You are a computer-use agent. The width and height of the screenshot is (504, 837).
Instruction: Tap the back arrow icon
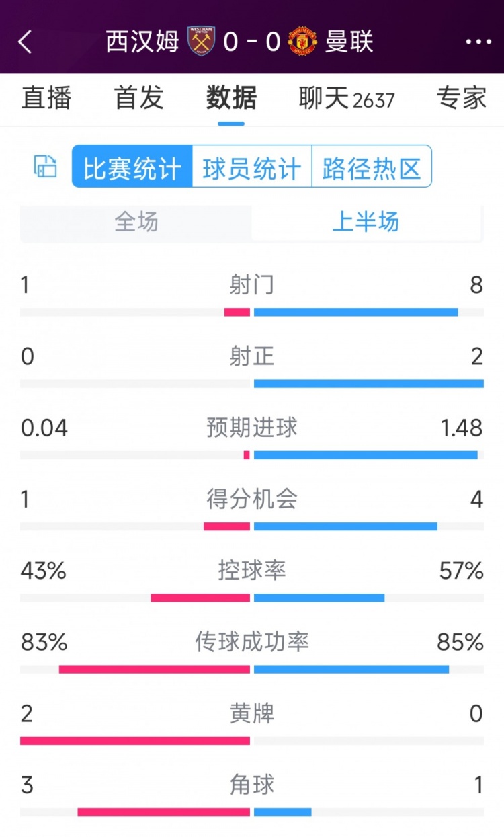[25, 42]
